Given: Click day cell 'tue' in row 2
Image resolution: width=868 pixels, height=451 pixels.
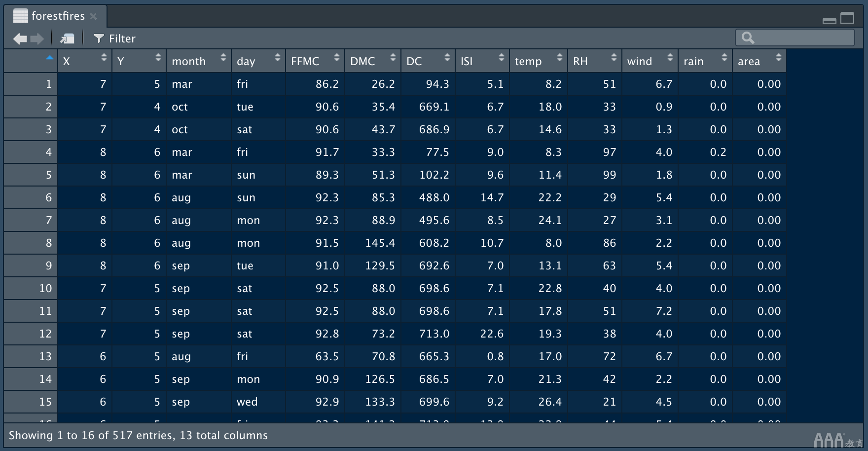Looking at the screenshot, I should (x=245, y=107).
